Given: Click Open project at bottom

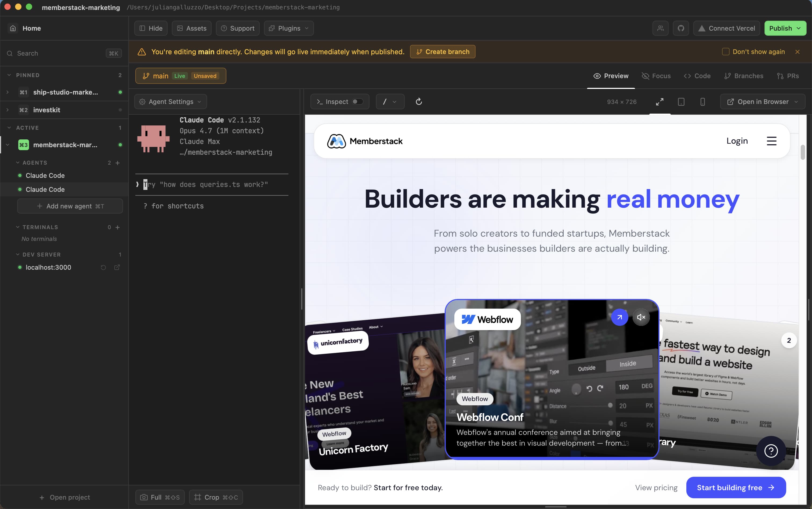Looking at the screenshot, I should (x=65, y=497).
